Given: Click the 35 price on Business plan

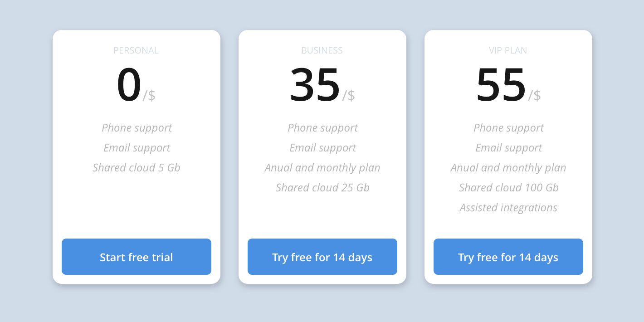Looking at the screenshot, I should click(315, 85).
